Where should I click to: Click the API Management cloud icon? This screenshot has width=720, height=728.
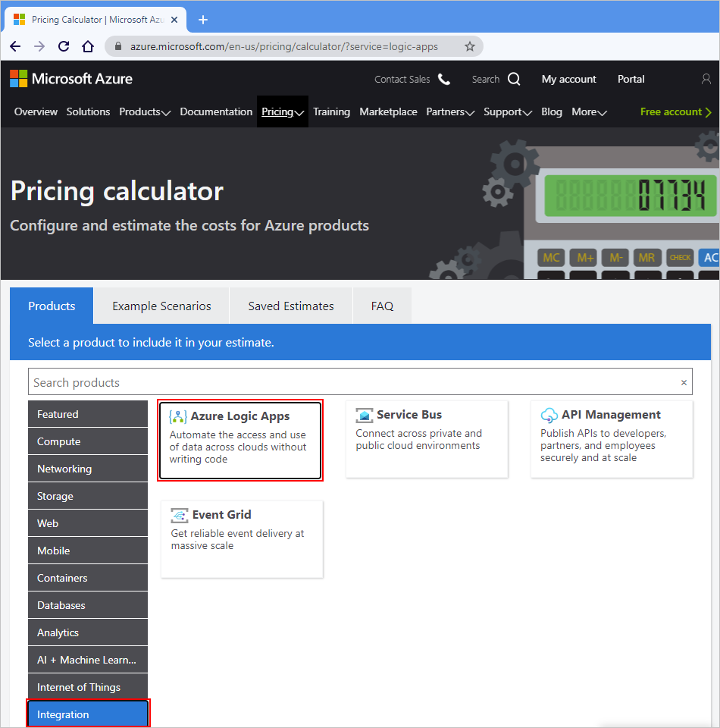549,414
